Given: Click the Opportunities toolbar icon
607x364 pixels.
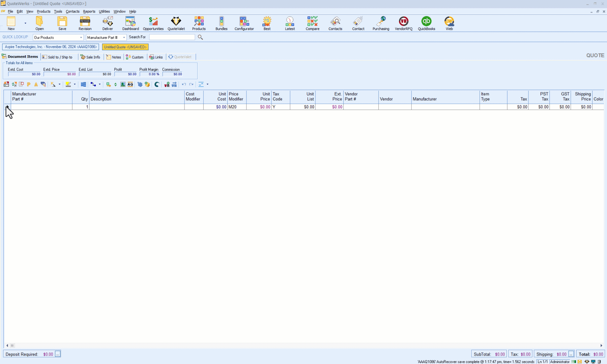Looking at the screenshot, I should coord(153,23).
